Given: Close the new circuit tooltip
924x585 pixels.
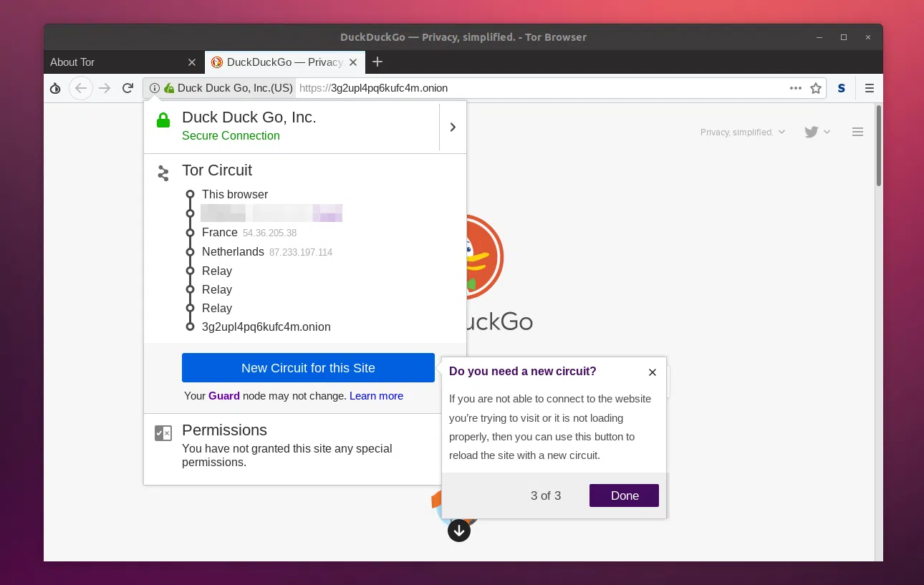Looking at the screenshot, I should (652, 372).
